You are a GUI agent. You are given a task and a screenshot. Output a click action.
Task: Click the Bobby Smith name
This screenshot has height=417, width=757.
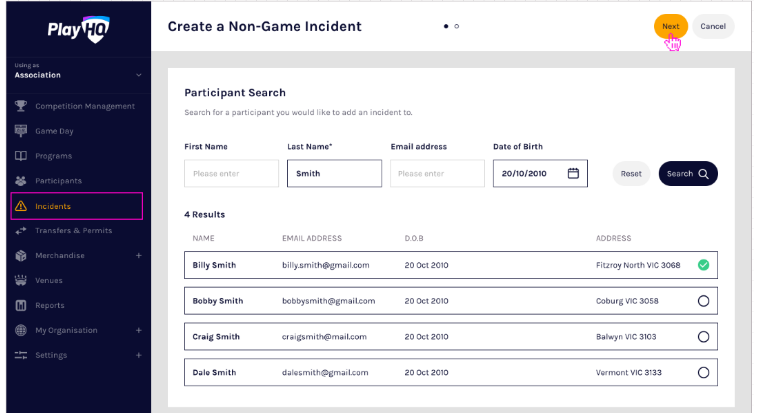[218, 301]
